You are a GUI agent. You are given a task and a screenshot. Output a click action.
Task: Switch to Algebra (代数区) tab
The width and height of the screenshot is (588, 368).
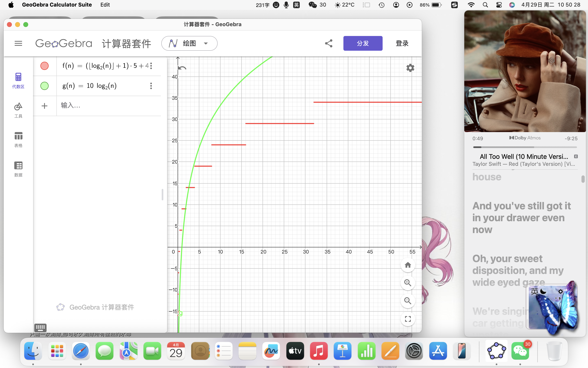click(18, 81)
